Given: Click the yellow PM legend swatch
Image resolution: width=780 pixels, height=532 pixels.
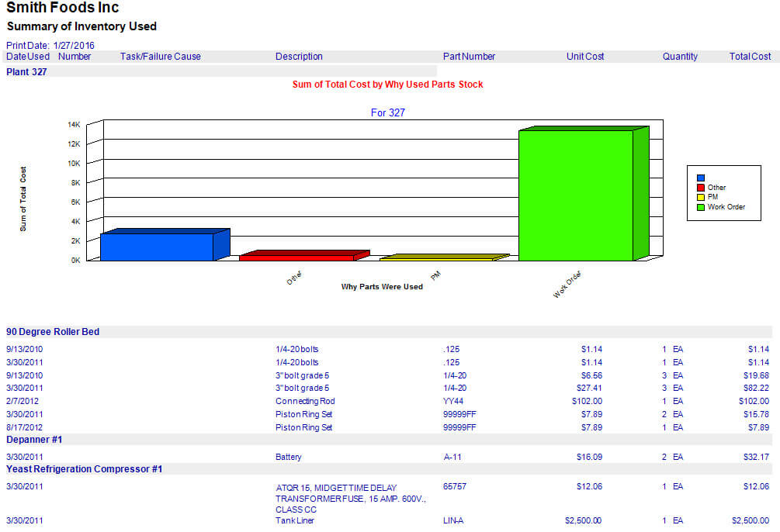Looking at the screenshot, I should pos(700,198).
